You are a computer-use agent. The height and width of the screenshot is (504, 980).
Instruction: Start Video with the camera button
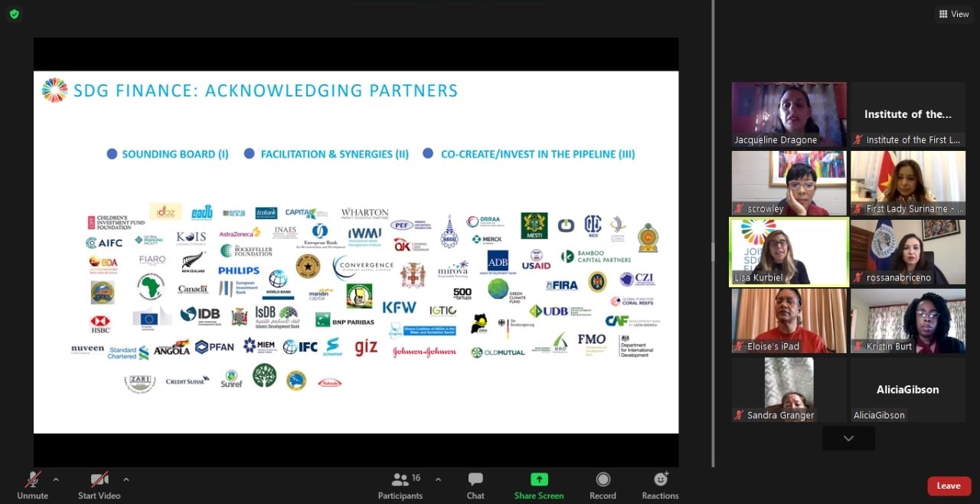point(100,486)
